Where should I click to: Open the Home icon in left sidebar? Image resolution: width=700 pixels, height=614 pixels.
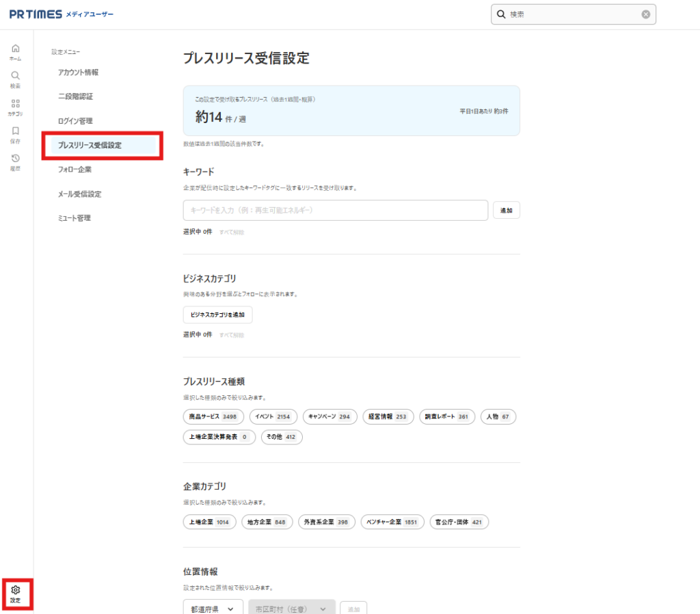point(16,52)
